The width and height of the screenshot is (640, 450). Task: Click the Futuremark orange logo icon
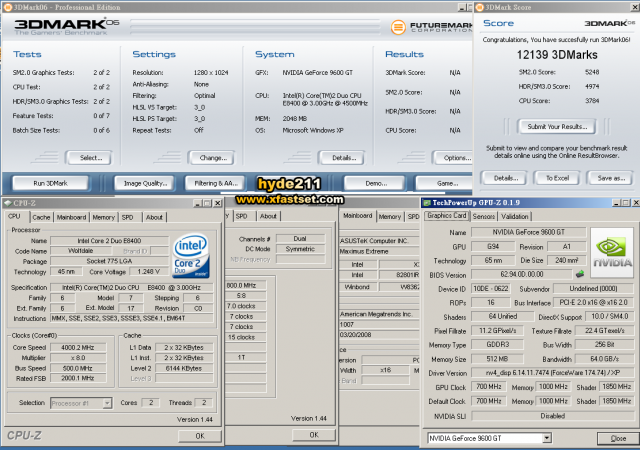(398, 27)
